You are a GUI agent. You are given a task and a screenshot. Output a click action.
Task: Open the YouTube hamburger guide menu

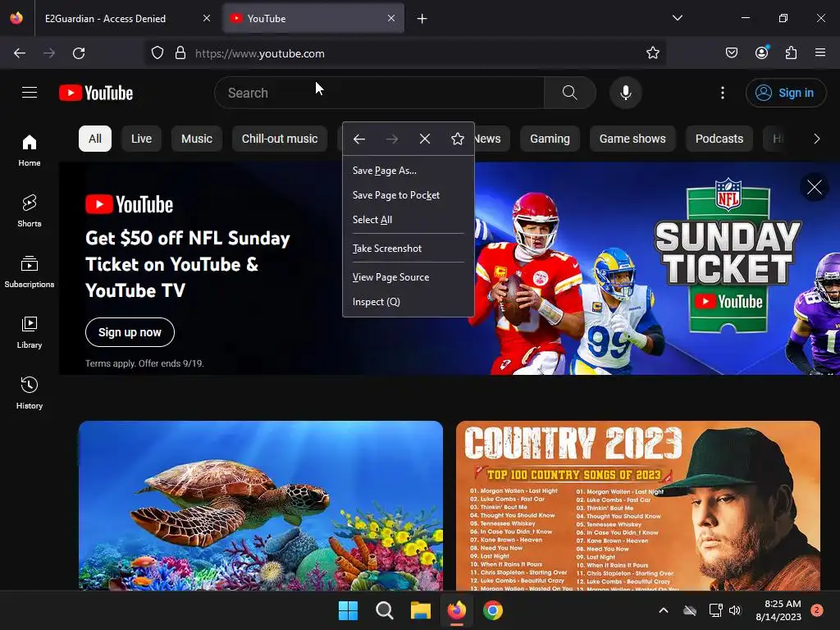pos(30,93)
